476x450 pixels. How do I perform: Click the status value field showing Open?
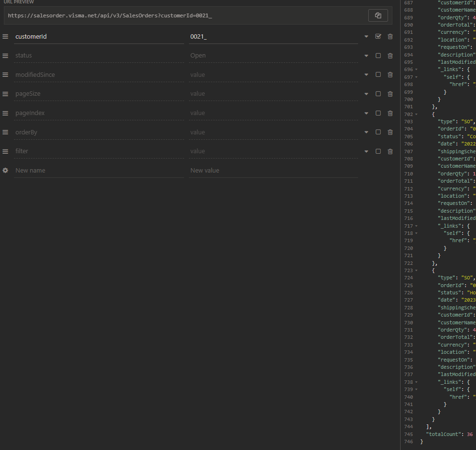(x=274, y=56)
